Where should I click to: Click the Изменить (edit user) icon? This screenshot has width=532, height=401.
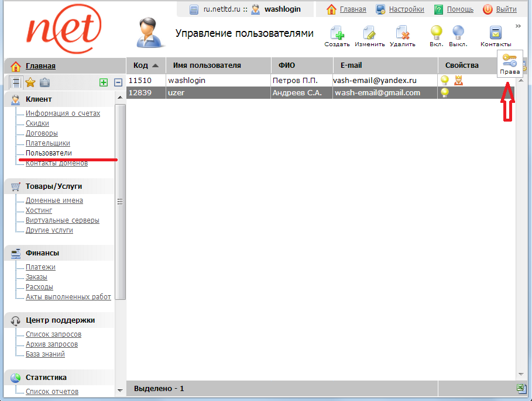(369, 33)
